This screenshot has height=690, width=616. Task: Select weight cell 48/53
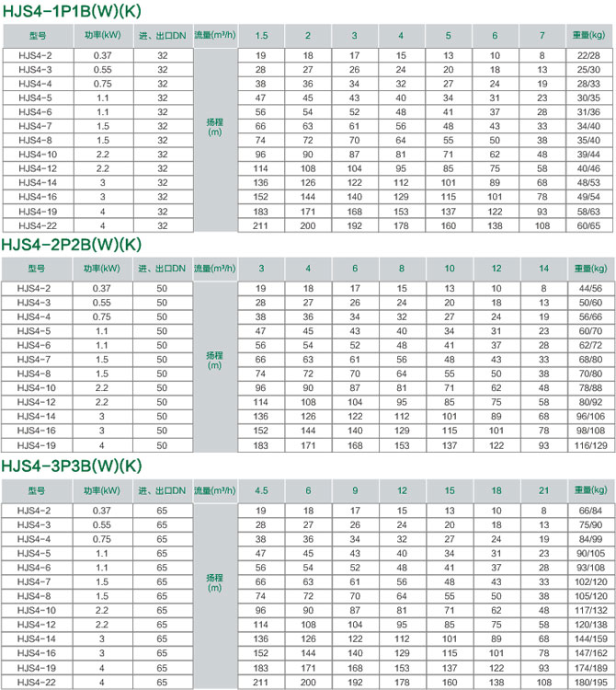pos(588,182)
